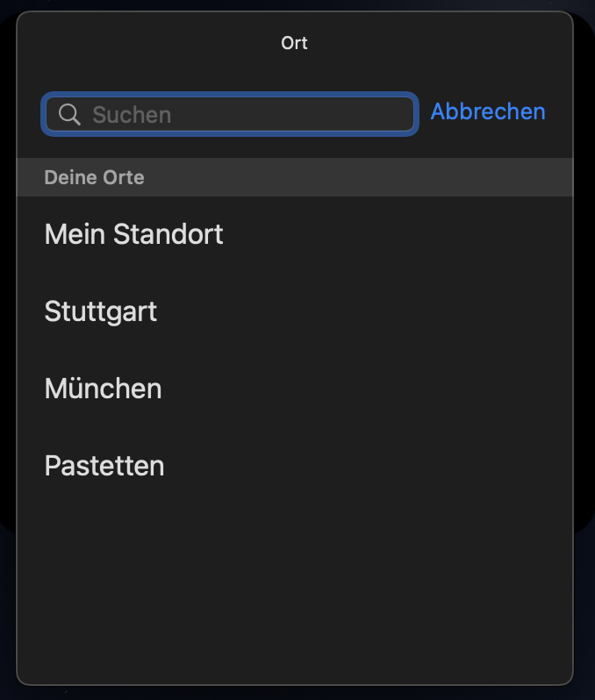This screenshot has width=595, height=700.
Task: Click the Deine Orte section header
Action: (x=95, y=177)
